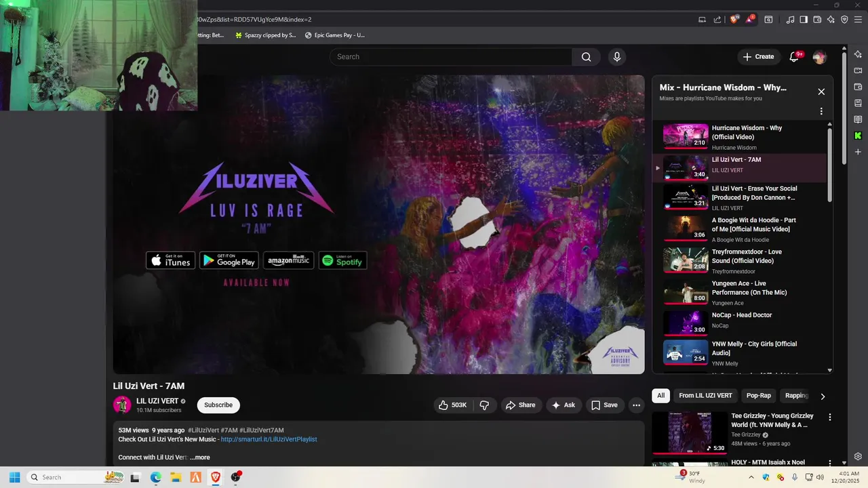Play Treyfromnextdoor Love Sound in playlist
Image resolution: width=868 pixels, height=488 pixels.
click(x=740, y=261)
